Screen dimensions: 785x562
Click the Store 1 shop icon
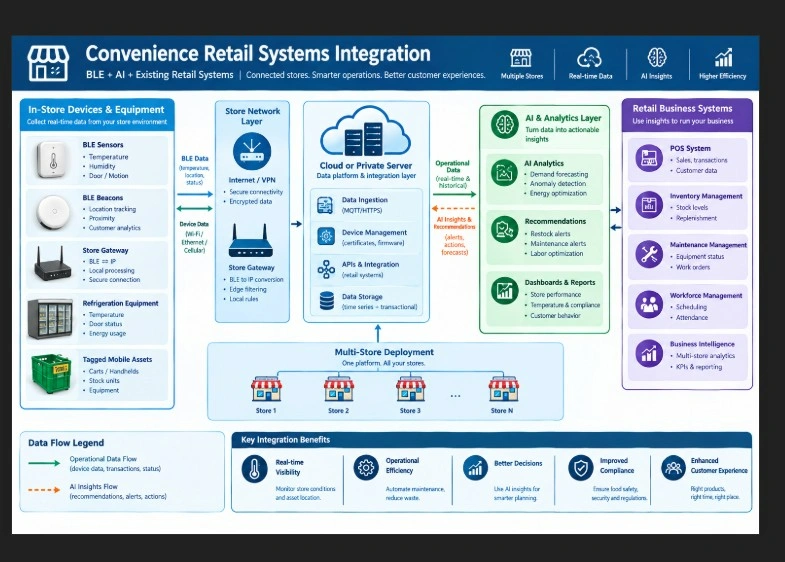click(x=266, y=389)
